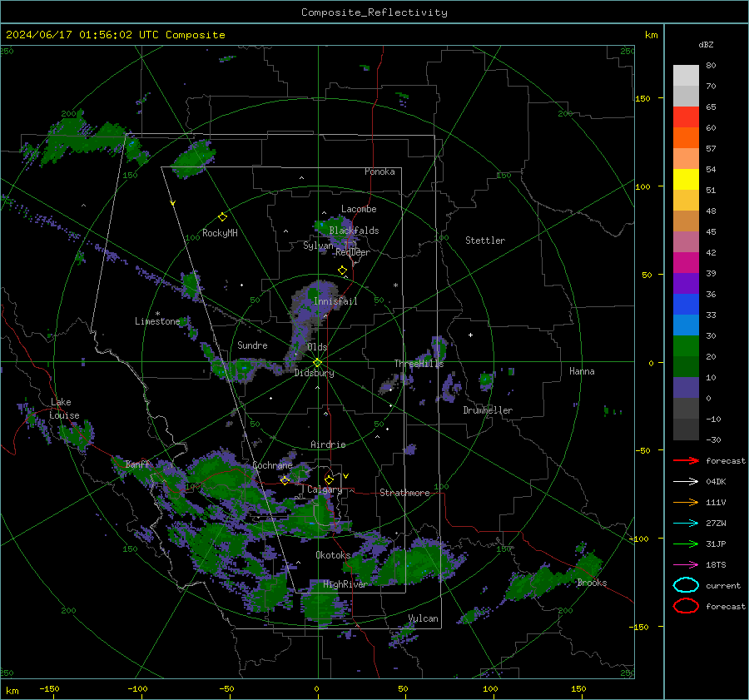This screenshot has height=700, width=749.
Task: Choose the green 31JP arrow icon
Action: click(x=686, y=544)
